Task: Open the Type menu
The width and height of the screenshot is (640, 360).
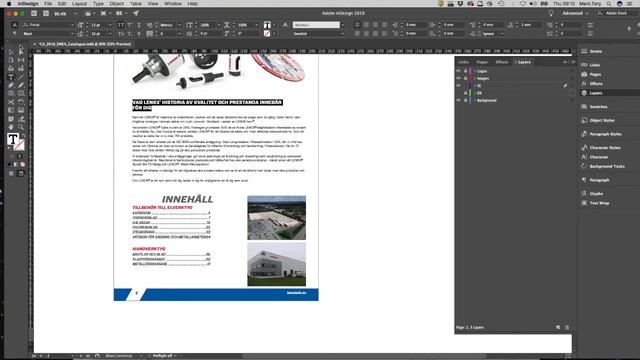Action: click(98, 4)
